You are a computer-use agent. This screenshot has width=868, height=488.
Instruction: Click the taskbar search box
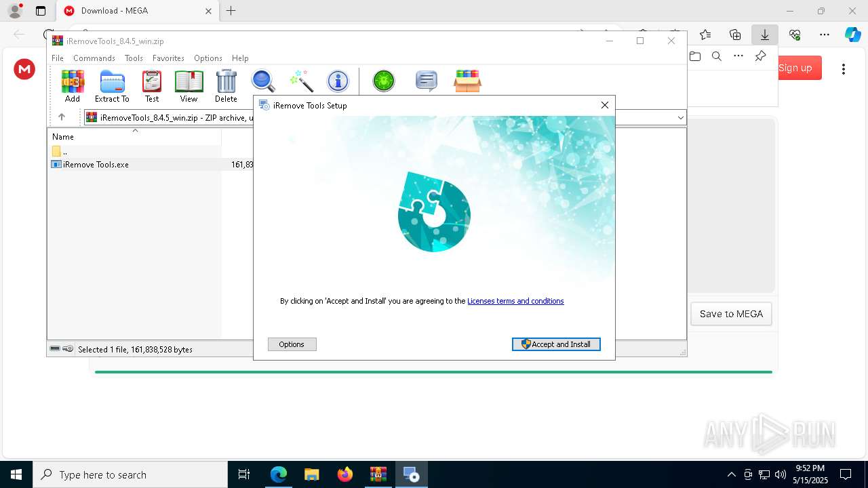pyautogui.click(x=130, y=474)
